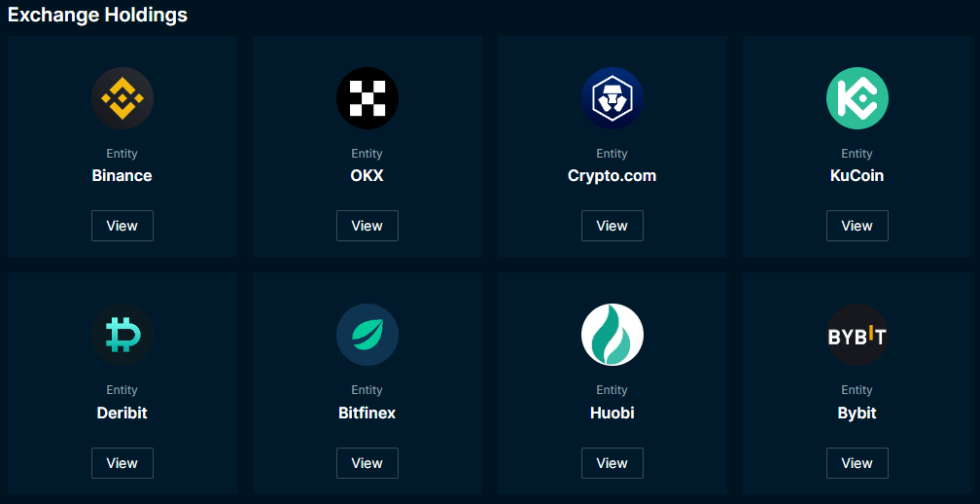Click the OKX checkered logo icon
Image resolution: width=980 pixels, height=504 pixels.
pos(367,98)
